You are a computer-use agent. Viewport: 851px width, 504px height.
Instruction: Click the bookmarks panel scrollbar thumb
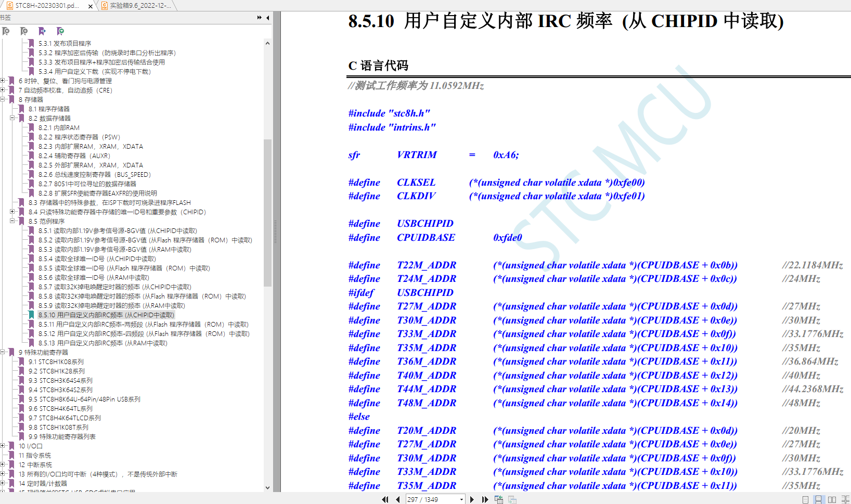tap(267, 213)
